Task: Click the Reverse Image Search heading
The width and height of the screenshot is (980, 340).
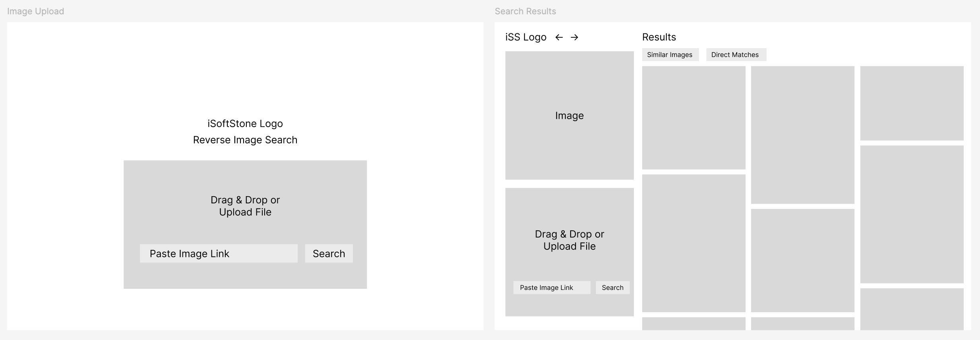Action: [245, 140]
